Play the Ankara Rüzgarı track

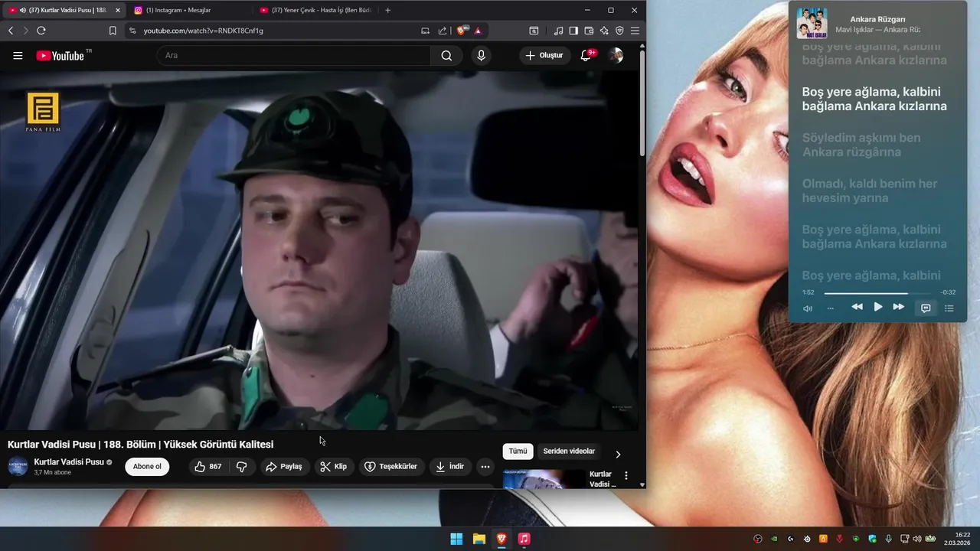tap(878, 307)
